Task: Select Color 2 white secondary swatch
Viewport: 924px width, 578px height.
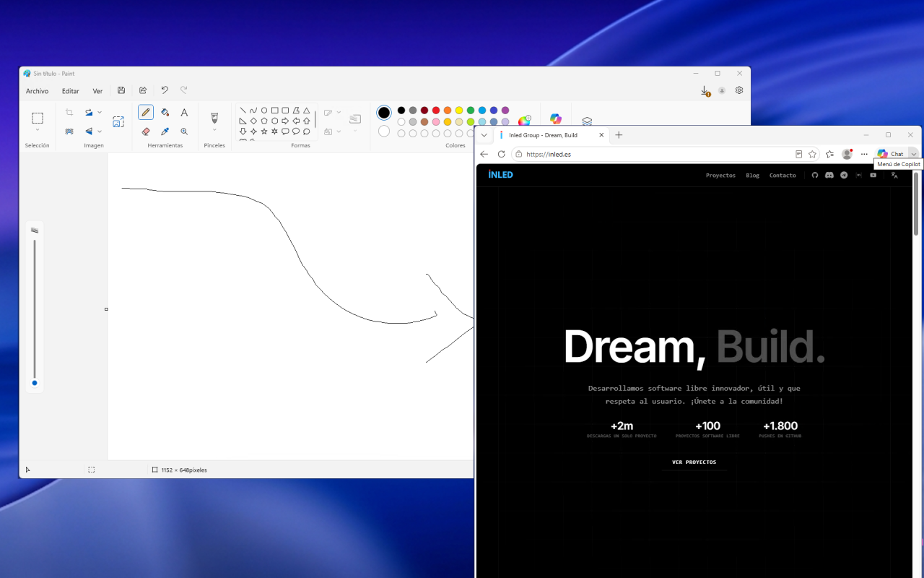Action: click(x=384, y=131)
